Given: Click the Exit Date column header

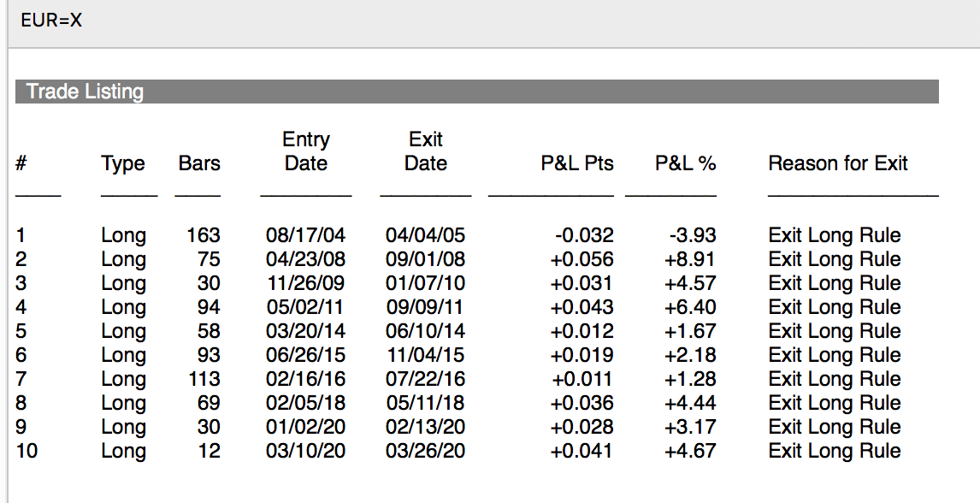Looking at the screenshot, I should pyautogui.click(x=425, y=151).
